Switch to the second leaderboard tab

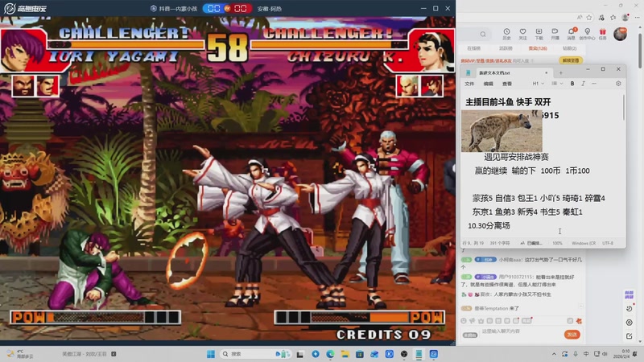pyautogui.click(x=506, y=48)
